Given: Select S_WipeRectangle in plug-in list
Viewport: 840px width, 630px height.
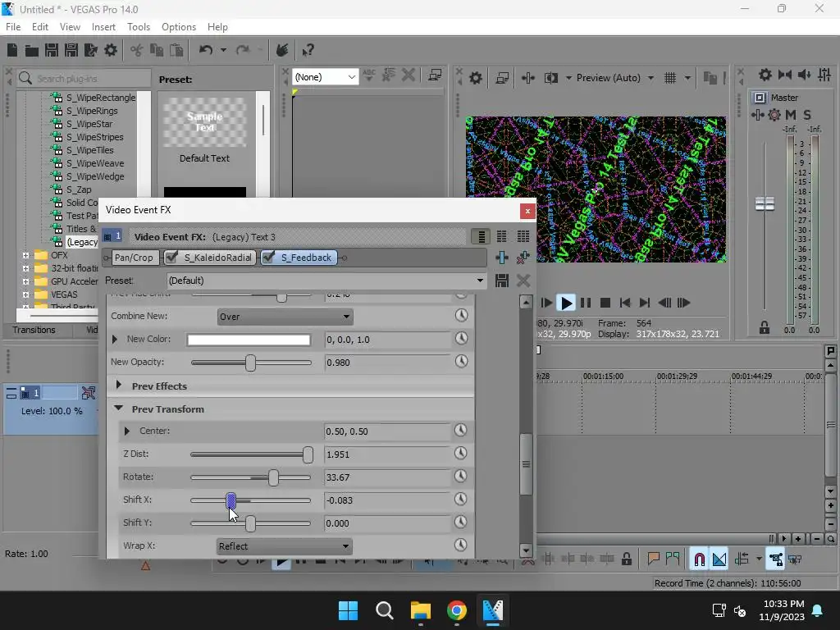Looking at the screenshot, I should [101, 98].
